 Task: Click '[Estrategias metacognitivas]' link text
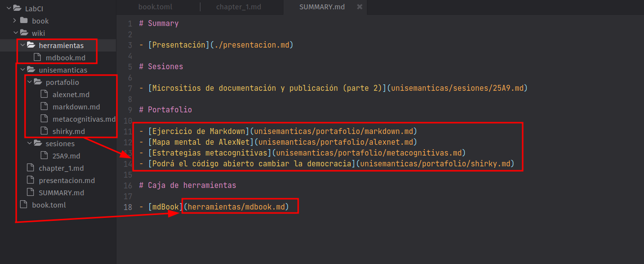(x=210, y=153)
